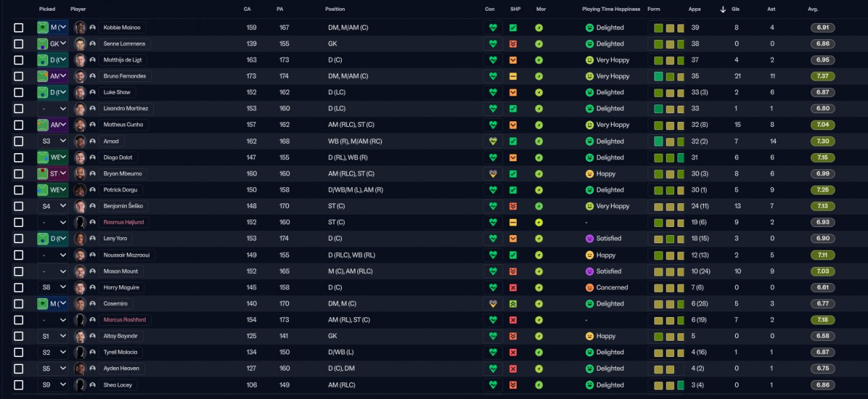Tick the checkbox for Matthijs de Ligt
This screenshot has width=868, height=399.
point(18,60)
